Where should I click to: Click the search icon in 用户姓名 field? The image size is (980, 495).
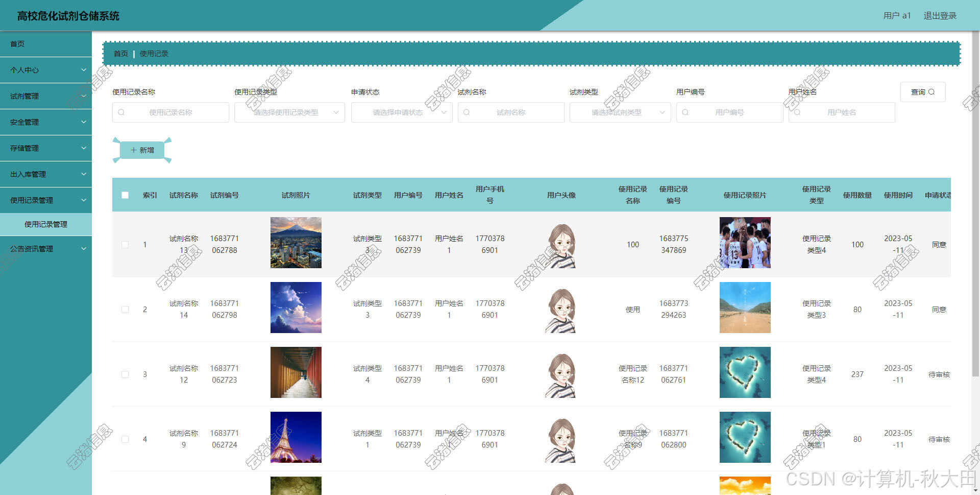pyautogui.click(x=798, y=112)
